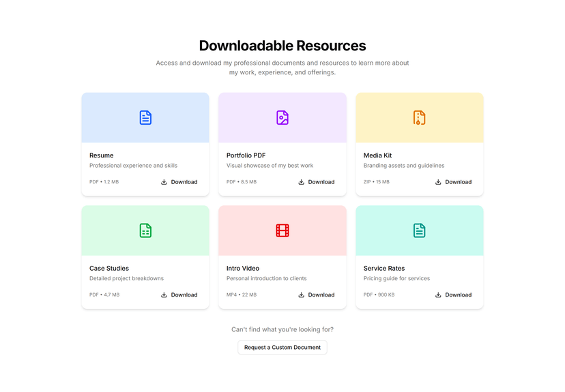Request a Custom Document
This screenshot has width=565, height=392.
pyautogui.click(x=282, y=348)
